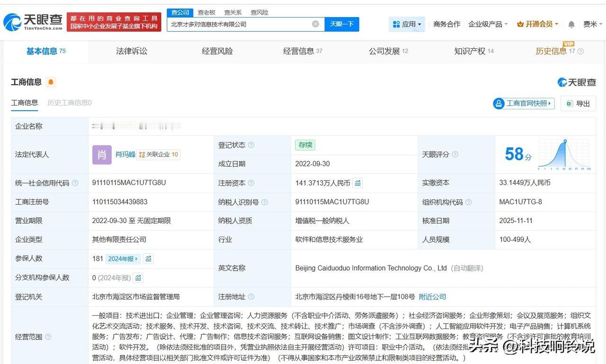Click the help icon beside 经营范围
The height and width of the screenshot is (364, 606).
(x=48, y=337)
